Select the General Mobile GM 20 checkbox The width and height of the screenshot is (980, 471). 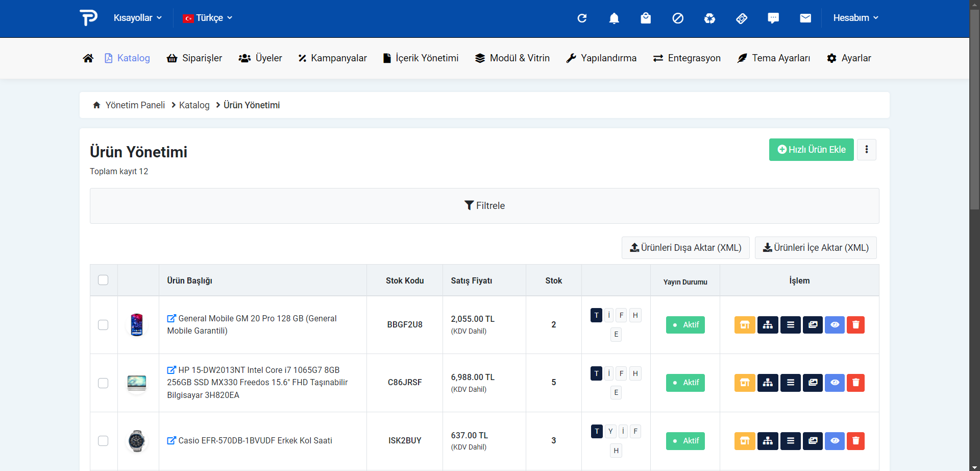(x=103, y=325)
